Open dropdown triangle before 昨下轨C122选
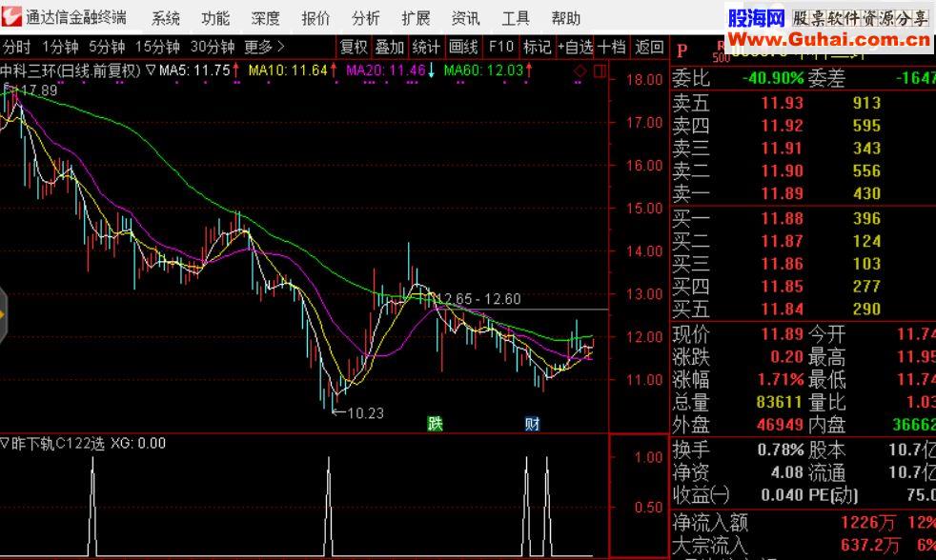The image size is (936, 560). [x=5, y=443]
